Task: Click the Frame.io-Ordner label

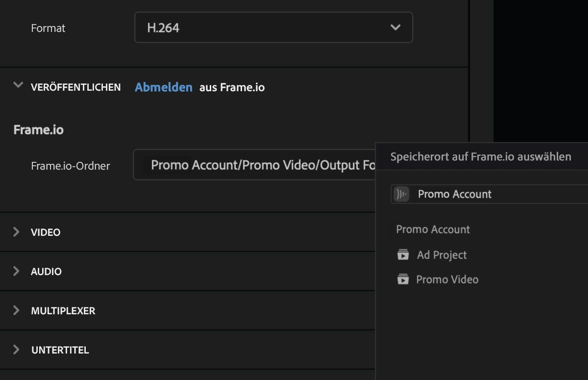Action: point(70,166)
